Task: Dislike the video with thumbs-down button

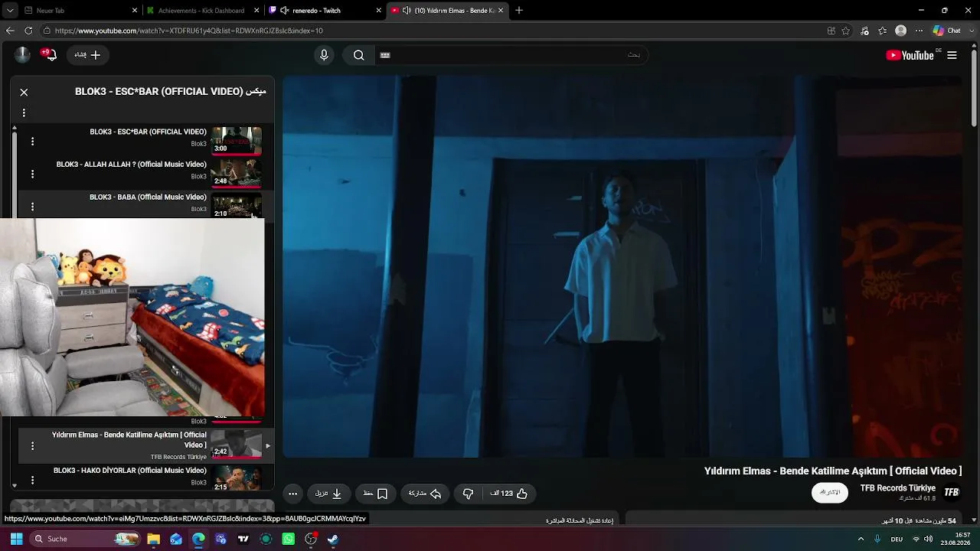Action: point(468,494)
